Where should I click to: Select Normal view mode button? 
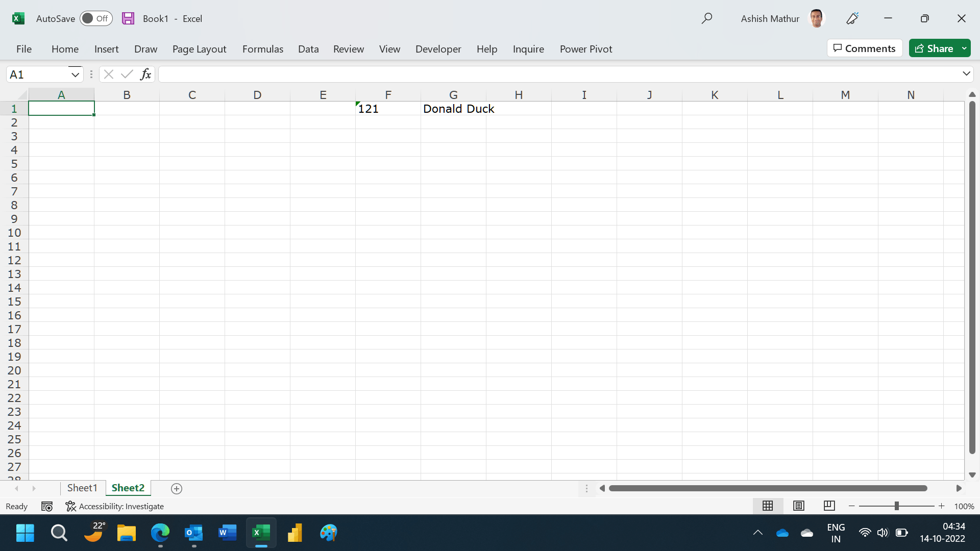767,506
